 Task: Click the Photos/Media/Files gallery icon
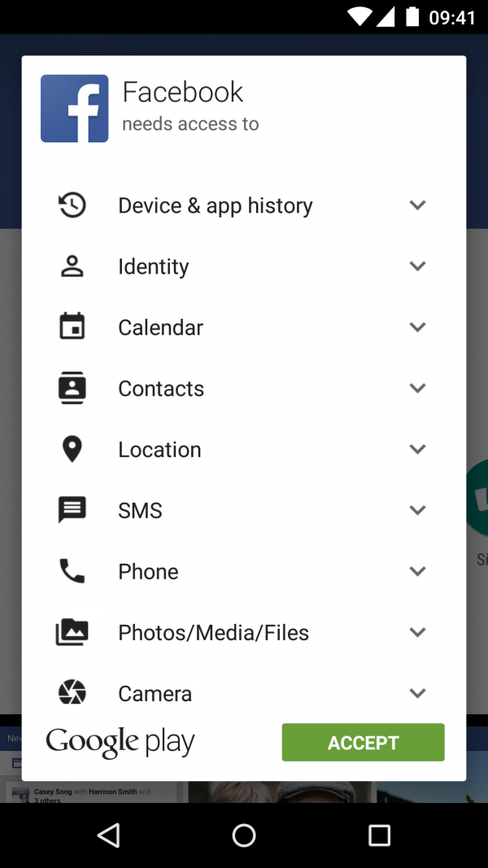click(x=72, y=632)
